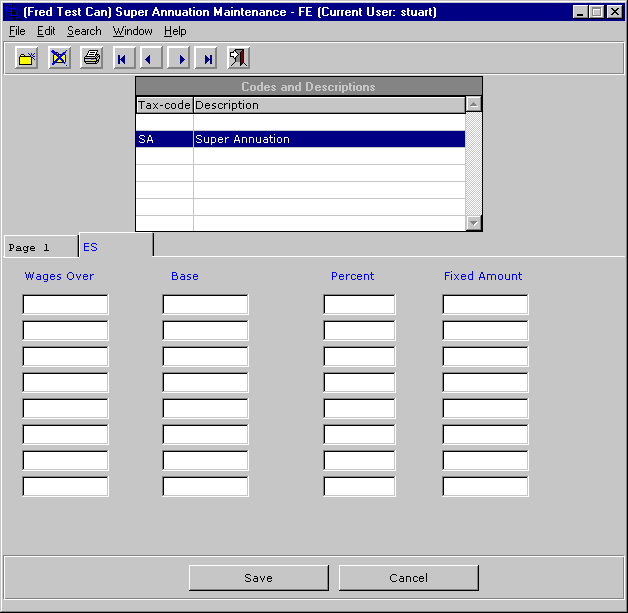Open the Window menu
This screenshot has width=628, height=613.
[x=133, y=31]
